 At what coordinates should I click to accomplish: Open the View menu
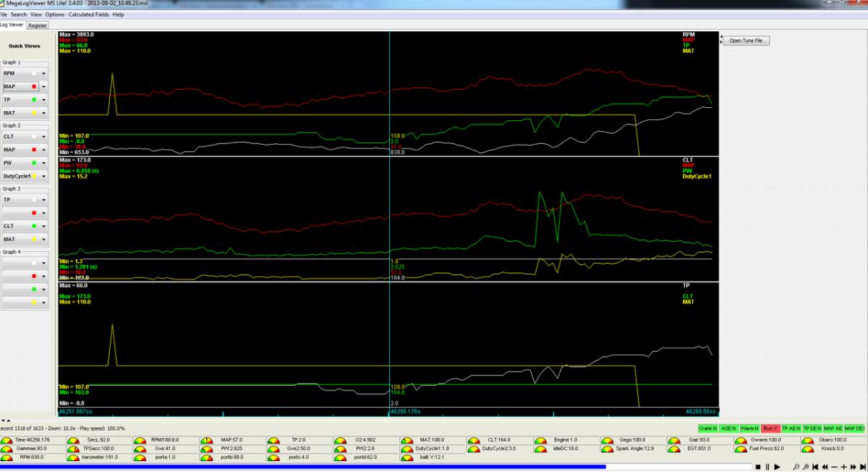click(36, 14)
